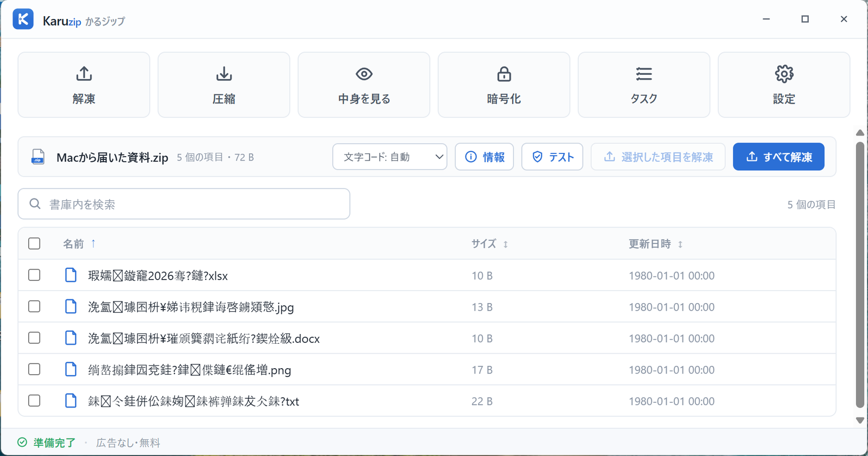This screenshot has height=456, width=868.
Task: Click the file icon of the .jpg row
Action: pos(71,306)
